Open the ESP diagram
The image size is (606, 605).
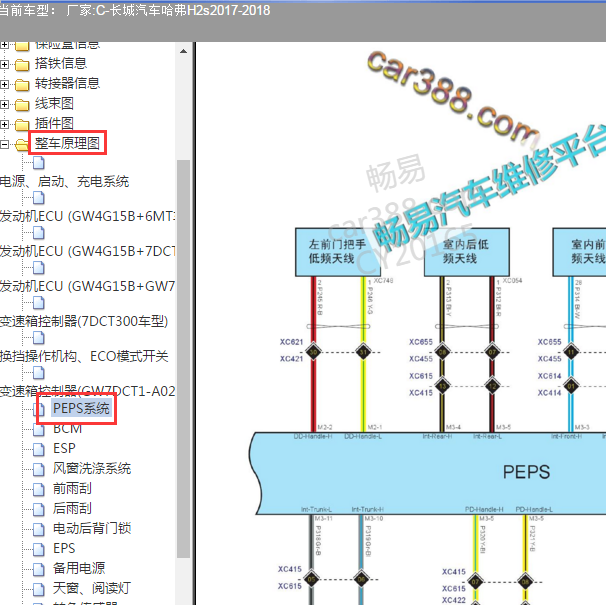tap(64, 448)
